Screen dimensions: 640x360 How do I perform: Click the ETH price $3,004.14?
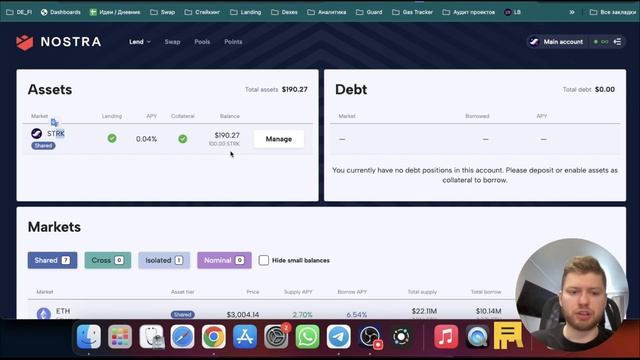[243, 314]
